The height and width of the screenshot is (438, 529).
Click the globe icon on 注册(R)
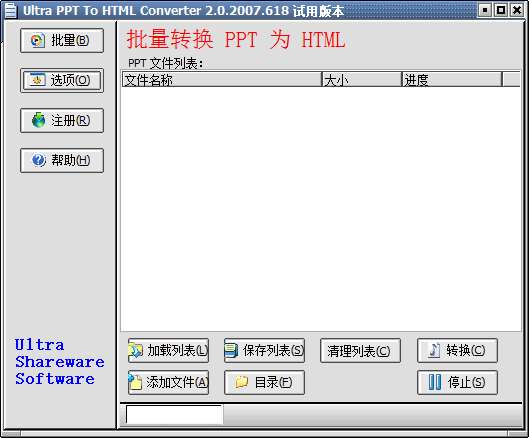click(38, 120)
